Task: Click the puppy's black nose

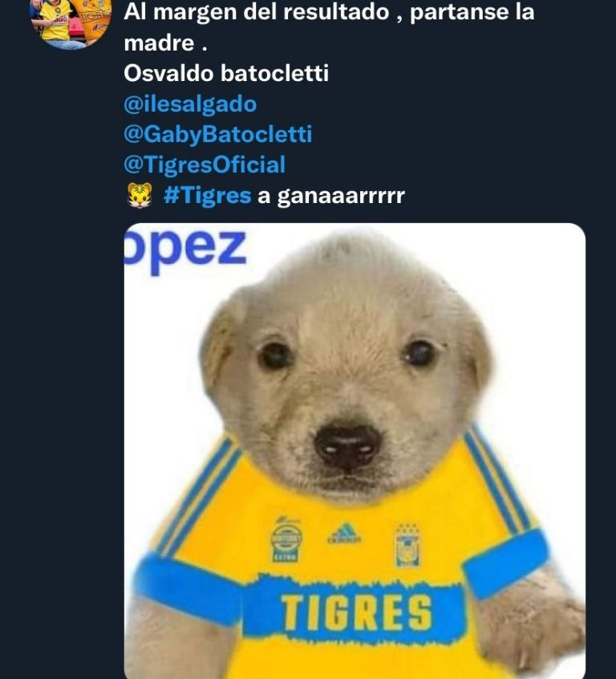Action: click(347, 444)
